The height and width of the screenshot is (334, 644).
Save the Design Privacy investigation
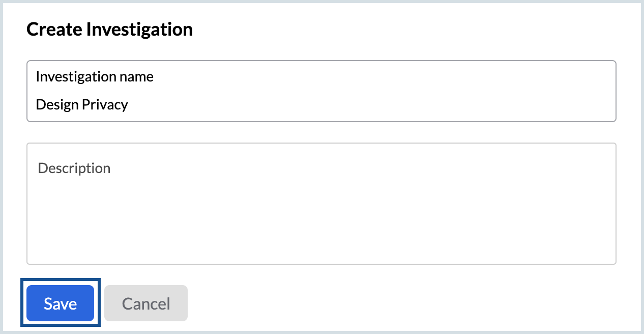[60, 303]
